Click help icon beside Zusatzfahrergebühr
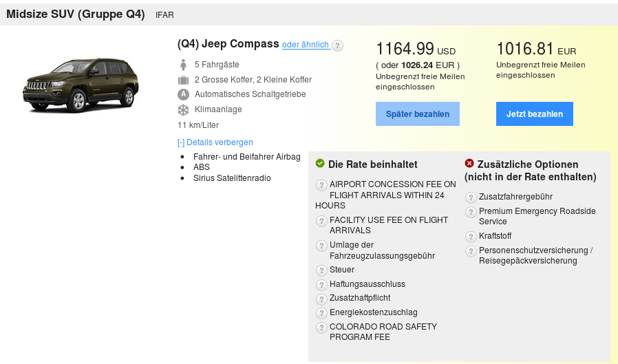Image resolution: width=618 pixels, height=364 pixels. pyautogui.click(x=471, y=197)
